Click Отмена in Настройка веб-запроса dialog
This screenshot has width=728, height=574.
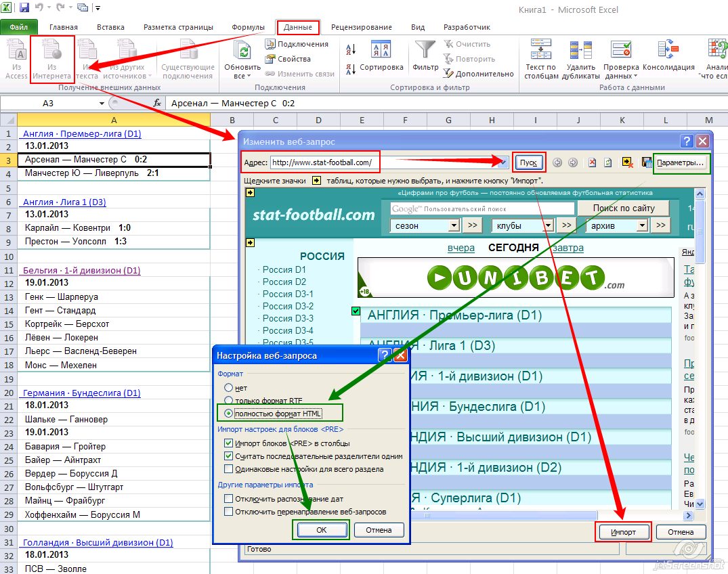click(x=379, y=529)
